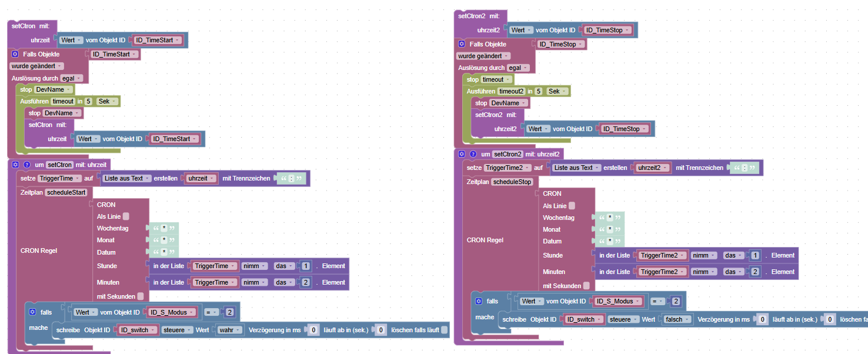Open wahr value dropdown in schreibe block

[229, 330]
